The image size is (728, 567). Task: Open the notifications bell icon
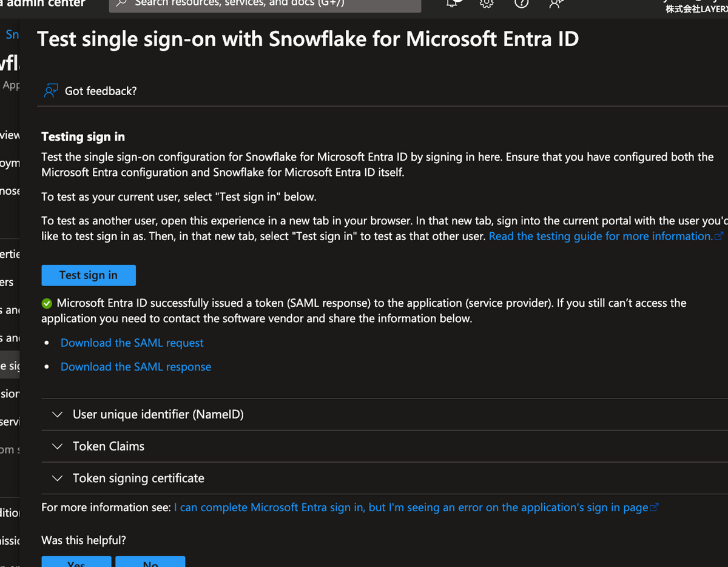(453, 3)
